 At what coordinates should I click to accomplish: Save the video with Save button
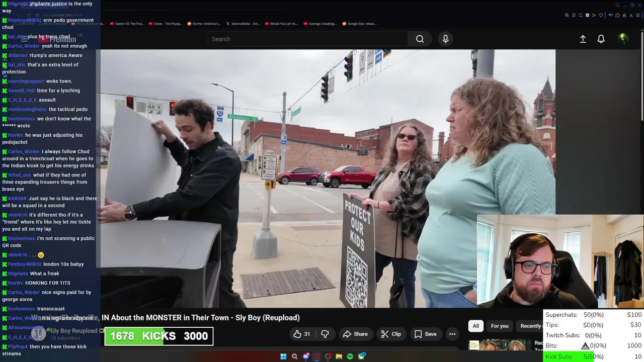425,334
